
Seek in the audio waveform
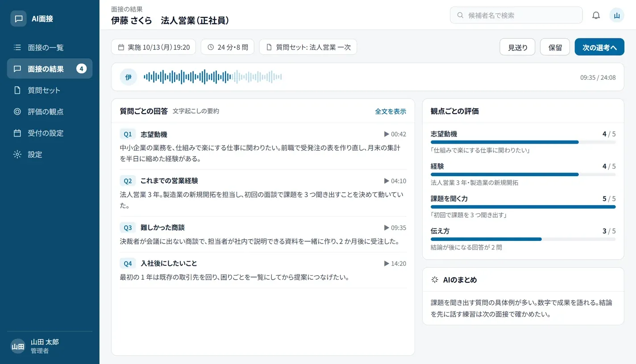(x=212, y=77)
